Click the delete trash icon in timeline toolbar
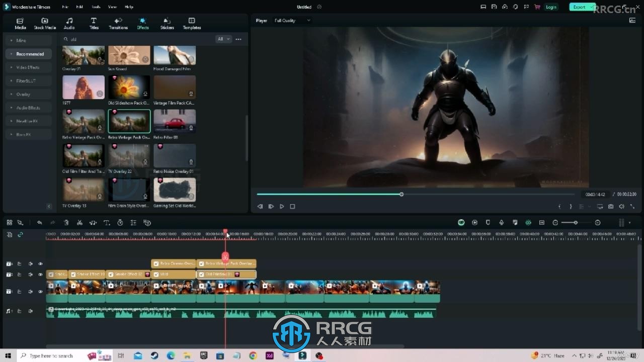This screenshot has height=362, width=644. click(66, 222)
